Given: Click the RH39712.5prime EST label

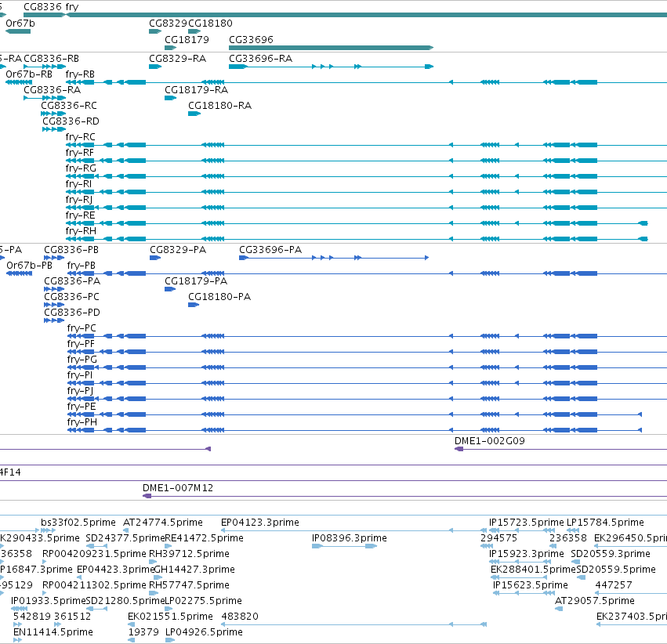Looking at the screenshot, I should 190,555.
